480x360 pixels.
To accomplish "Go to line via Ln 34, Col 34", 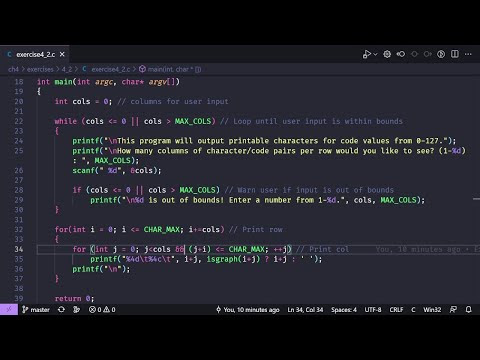I will (305, 310).
